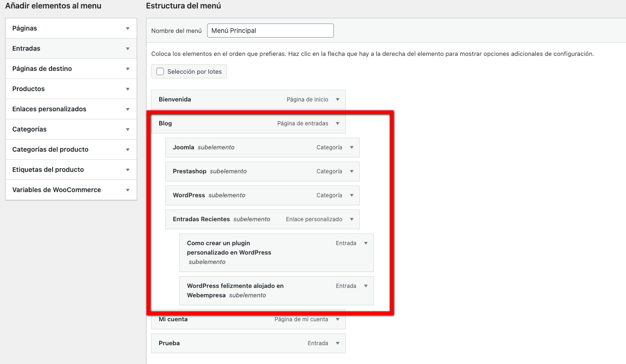Open Joomla subelement options arrow

[x=352, y=147]
